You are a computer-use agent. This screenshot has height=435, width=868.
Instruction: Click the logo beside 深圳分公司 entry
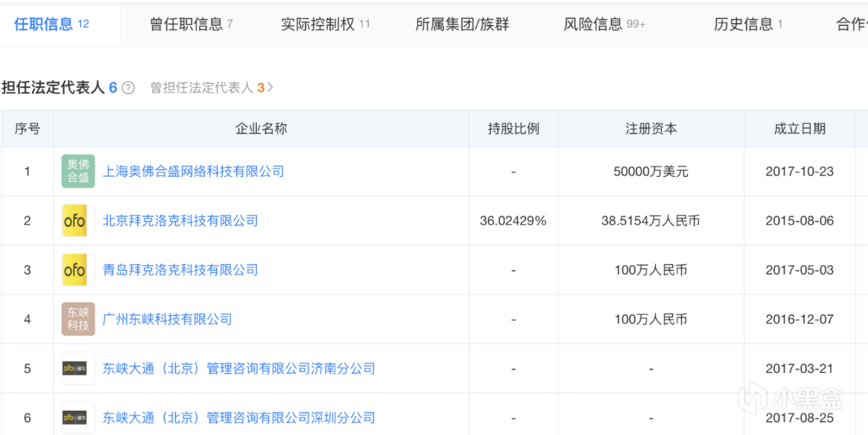78,418
